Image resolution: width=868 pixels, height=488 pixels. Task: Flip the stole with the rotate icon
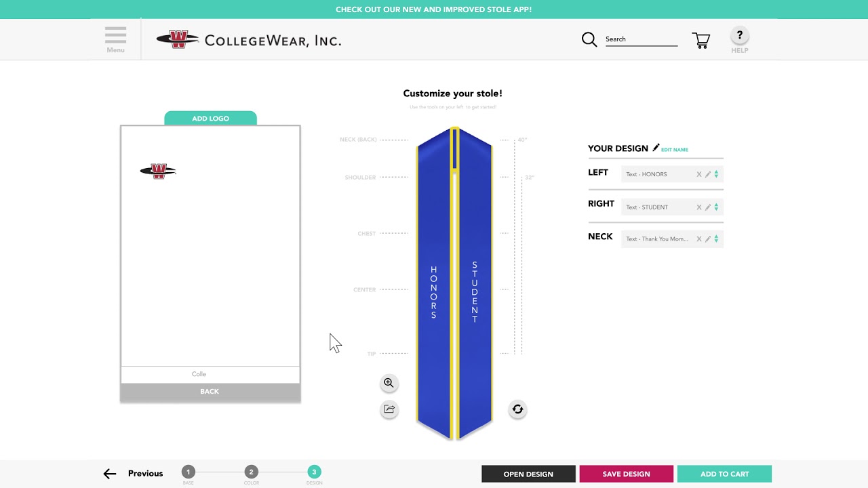[517, 409]
